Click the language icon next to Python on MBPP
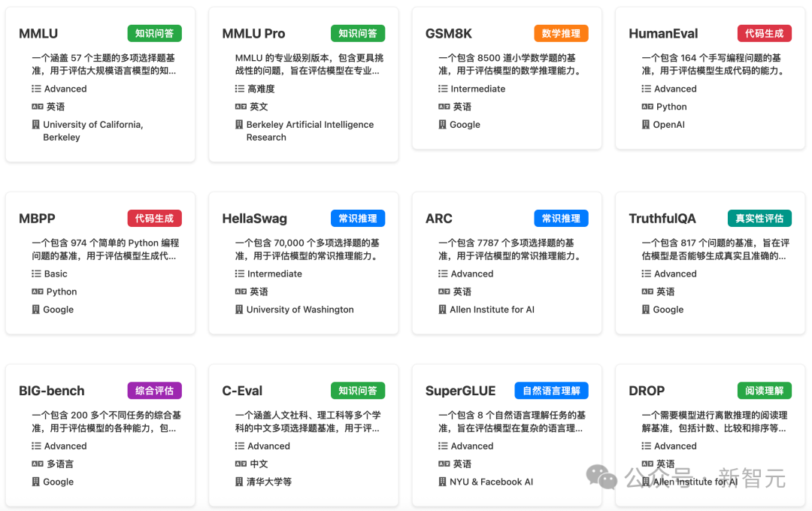This screenshot has width=812, height=511. [38, 292]
